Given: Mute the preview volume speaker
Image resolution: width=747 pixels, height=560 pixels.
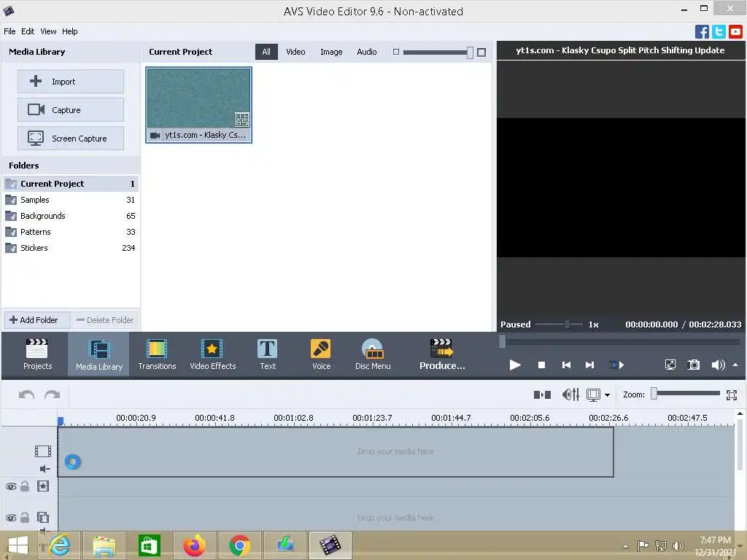Looking at the screenshot, I should point(718,365).
